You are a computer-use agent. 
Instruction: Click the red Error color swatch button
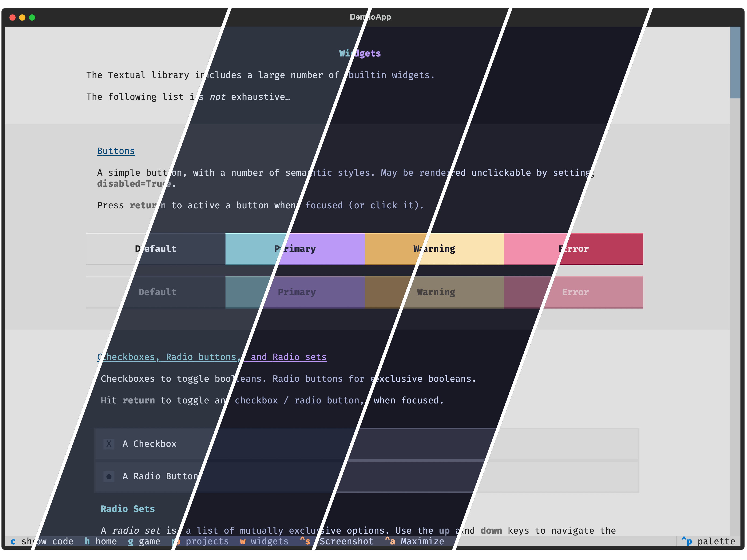(x=574, y=249)
